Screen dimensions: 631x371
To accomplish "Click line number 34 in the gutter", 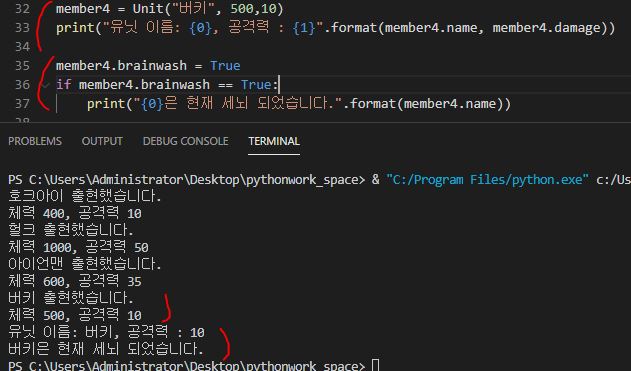I will coord(22,47).
